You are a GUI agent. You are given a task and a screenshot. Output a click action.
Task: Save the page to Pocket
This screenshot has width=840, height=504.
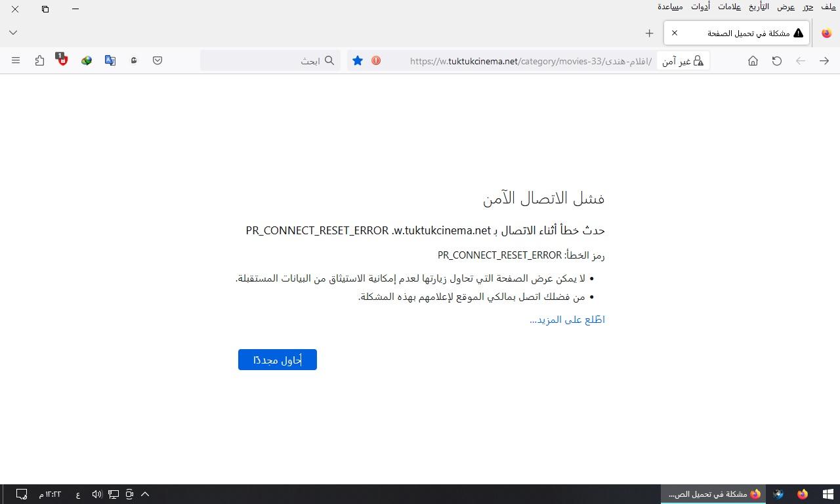[157, 60]
